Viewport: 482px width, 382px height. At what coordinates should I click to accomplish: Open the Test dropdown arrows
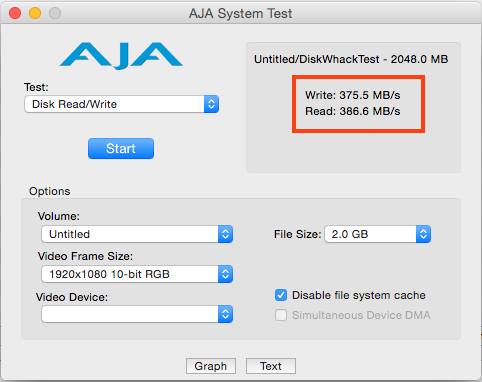coord(211,104)
